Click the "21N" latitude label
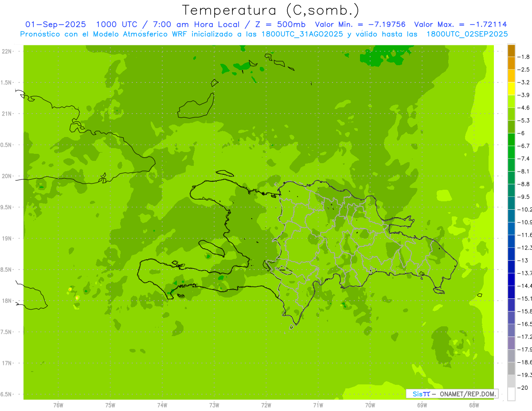532x411 pixels. click(x=6, y=114)
